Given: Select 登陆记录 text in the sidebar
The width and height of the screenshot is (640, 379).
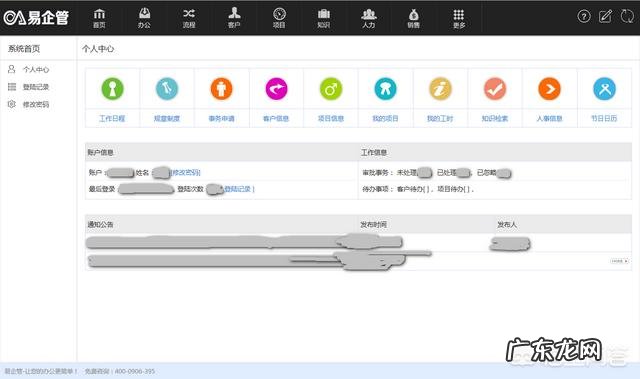Looking at the screenshot, I should [x=36, y=87].
